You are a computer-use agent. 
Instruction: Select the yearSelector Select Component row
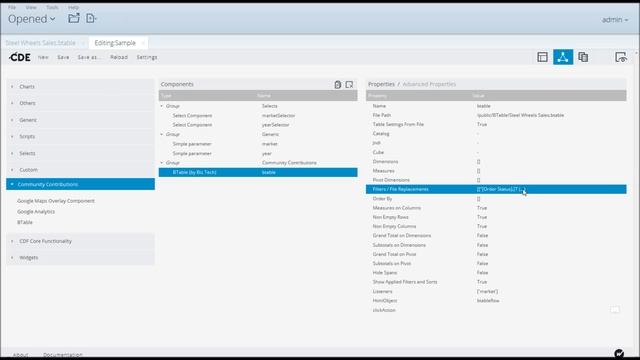pyautogui.click(x=258, y=125)
